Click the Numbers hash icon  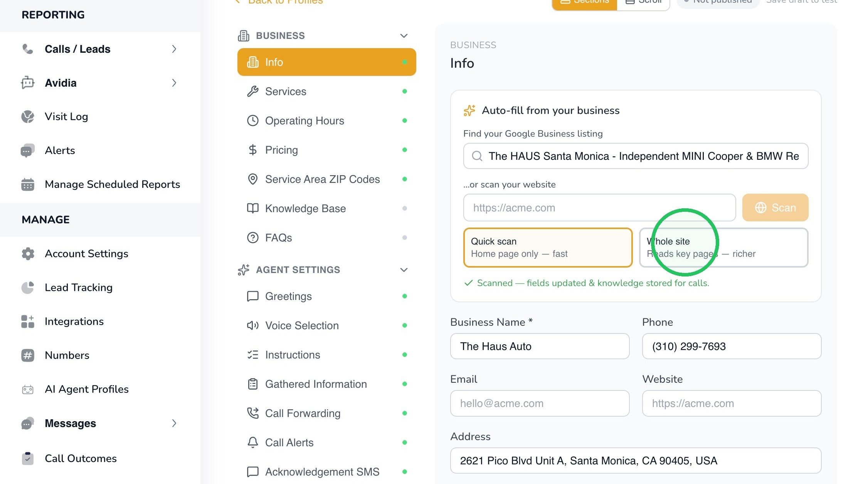[27, 355]
